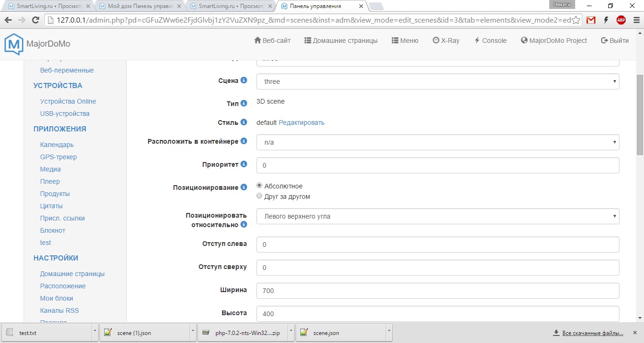Open options arrow for scene (1).json download
644x343 pixels.
click(x=193, y=333)
